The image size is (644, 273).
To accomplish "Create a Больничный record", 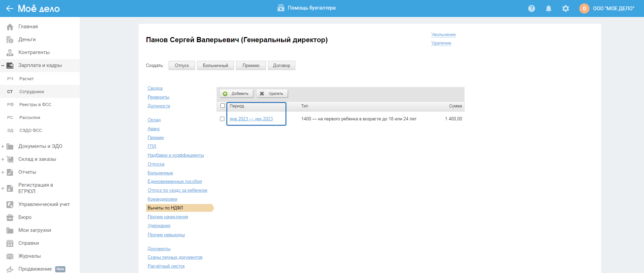I will tap(215, 66).
